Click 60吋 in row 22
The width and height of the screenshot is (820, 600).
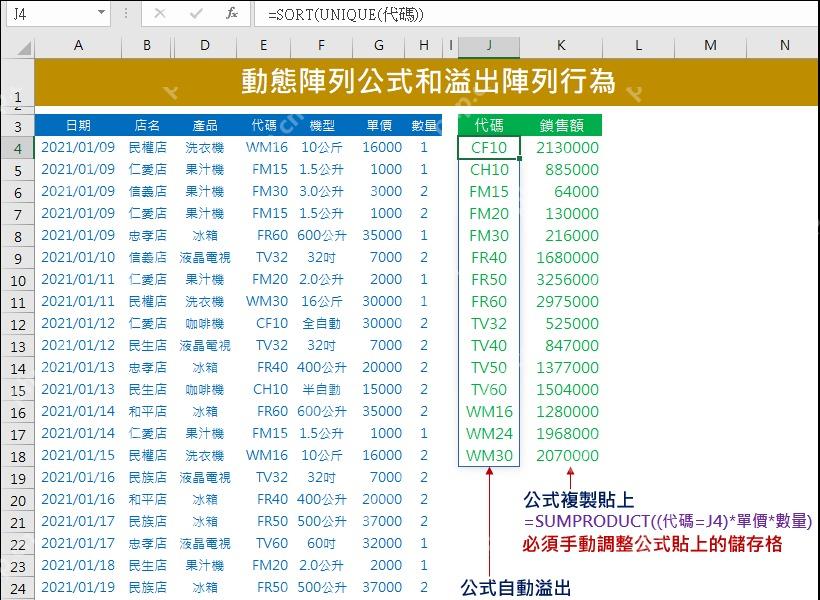click(321, 544)
